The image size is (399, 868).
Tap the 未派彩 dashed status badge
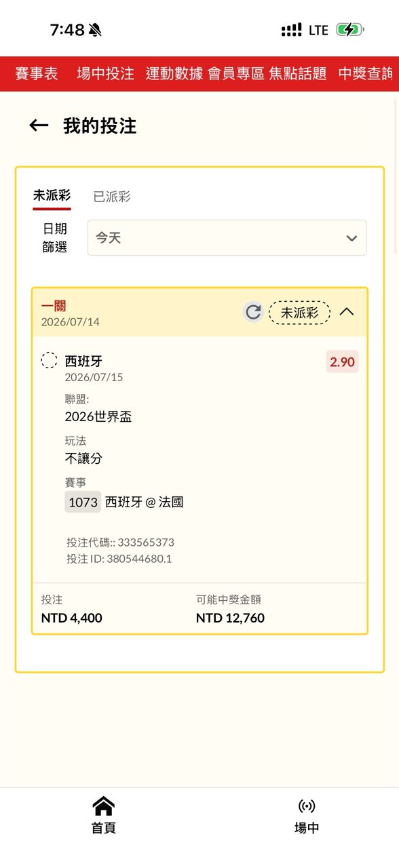tap(299, 313)
